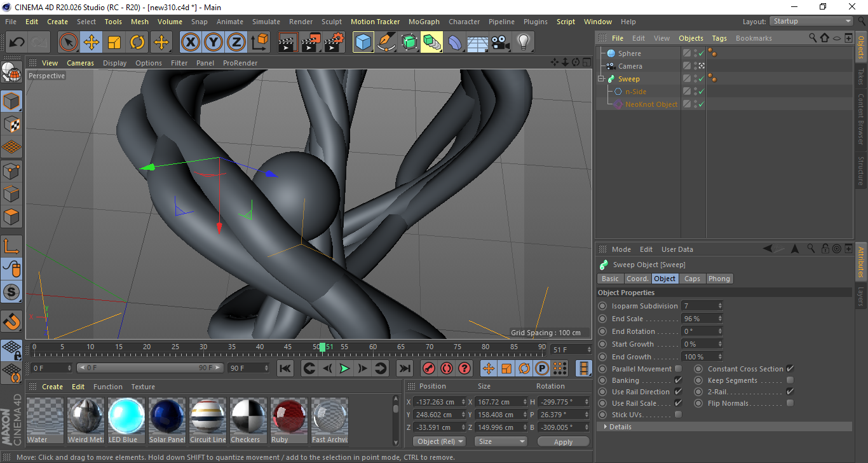Click the Coordinate System icon
The width and height of the screenshot is (868, 463).
pos(259,43)
